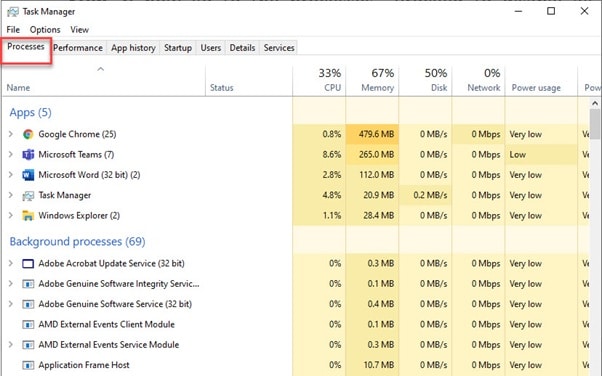
Task: Open the File menu
Action: click(13, 30)
